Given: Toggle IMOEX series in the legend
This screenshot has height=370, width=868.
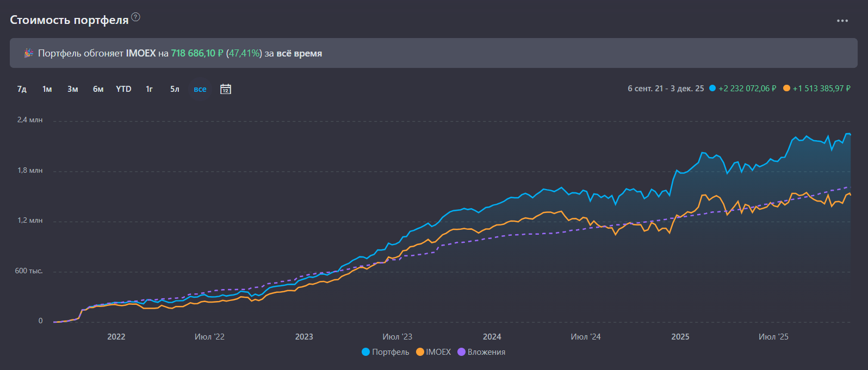Looking at the screenshot, I should (433, 352).
